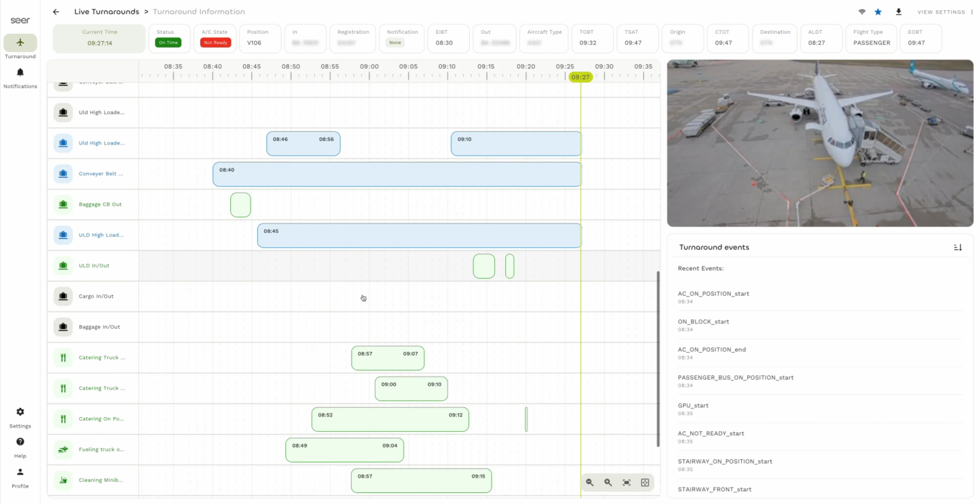Open VIEW SETTINGS menu
Viewport: 980px width, 504px height.
pos(941,12)
